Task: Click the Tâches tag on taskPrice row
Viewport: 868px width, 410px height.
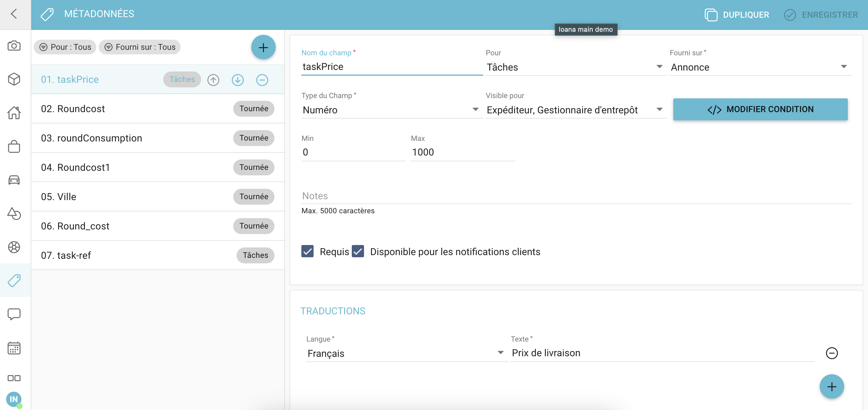Action: pyautogui.click(x=182, y=79)
